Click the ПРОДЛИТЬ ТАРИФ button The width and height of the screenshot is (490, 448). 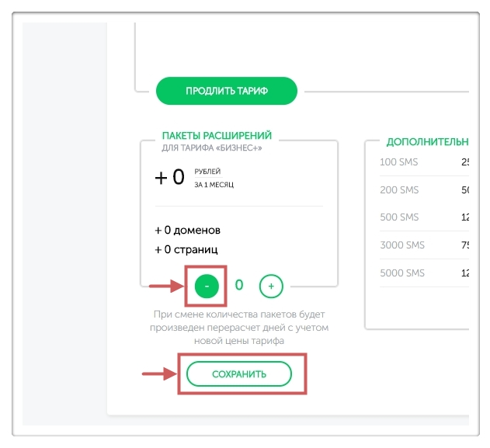pos(227,91)
